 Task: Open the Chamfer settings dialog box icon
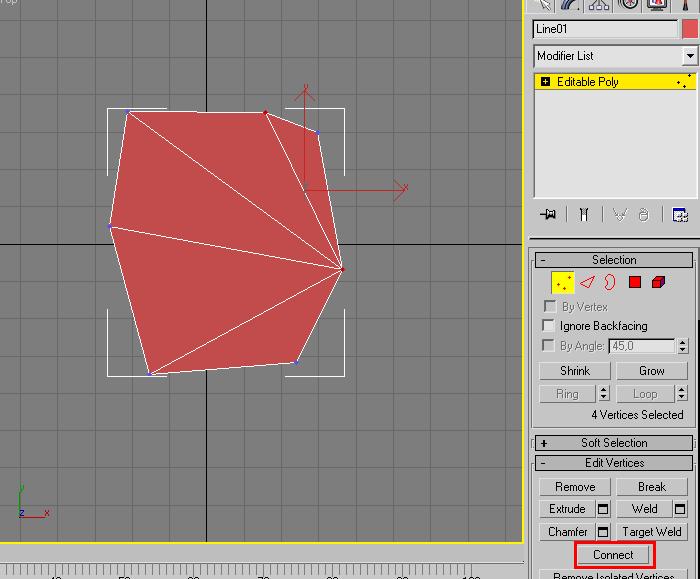(x=603, y=532)
